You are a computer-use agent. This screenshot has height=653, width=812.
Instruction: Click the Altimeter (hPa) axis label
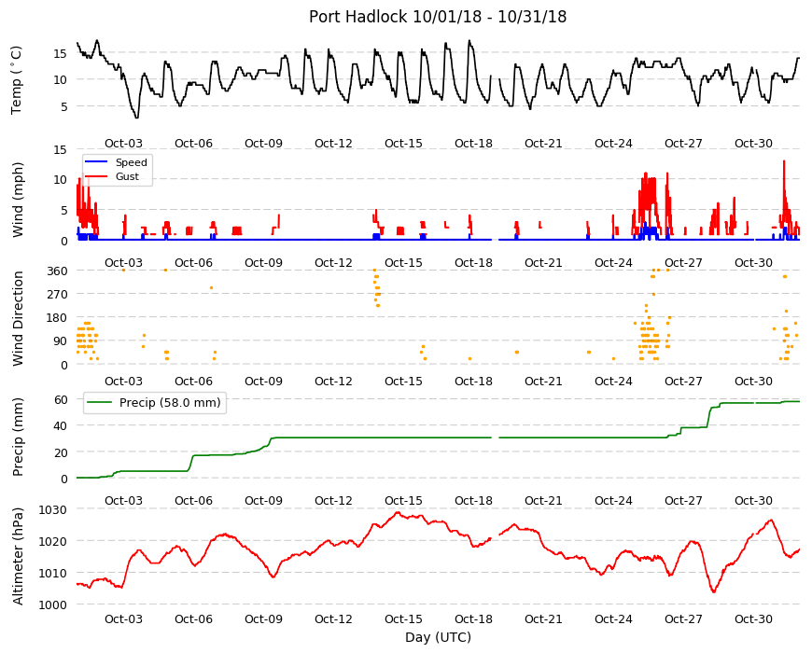tap(18, 556)
